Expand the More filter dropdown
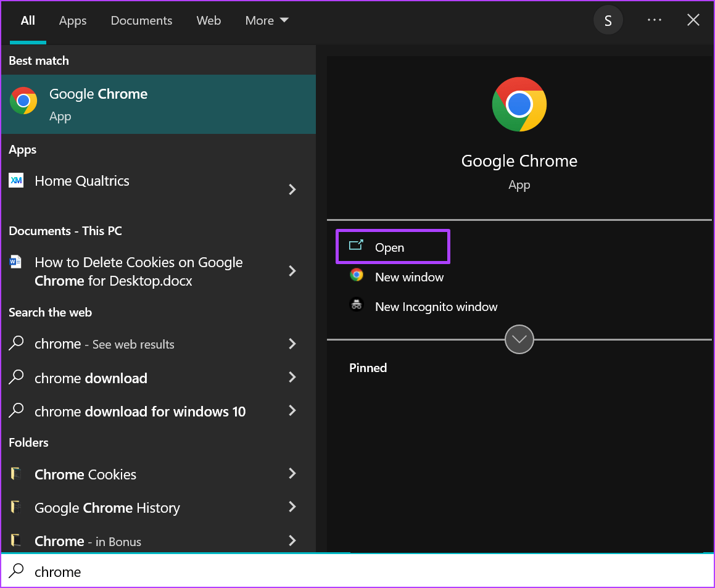715x588 pixels. (x=266, y=20)
